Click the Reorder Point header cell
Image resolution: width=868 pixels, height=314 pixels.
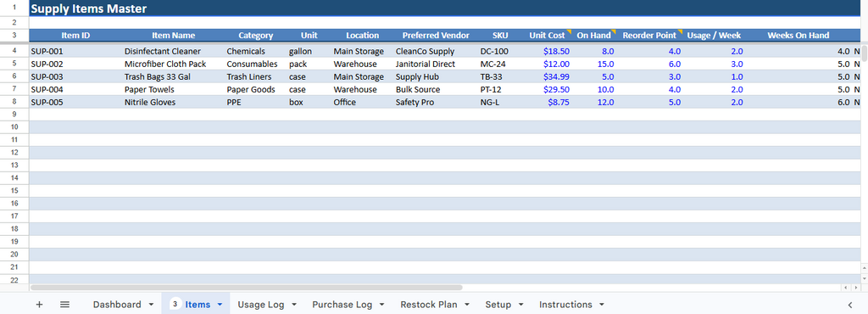point(649,35)
